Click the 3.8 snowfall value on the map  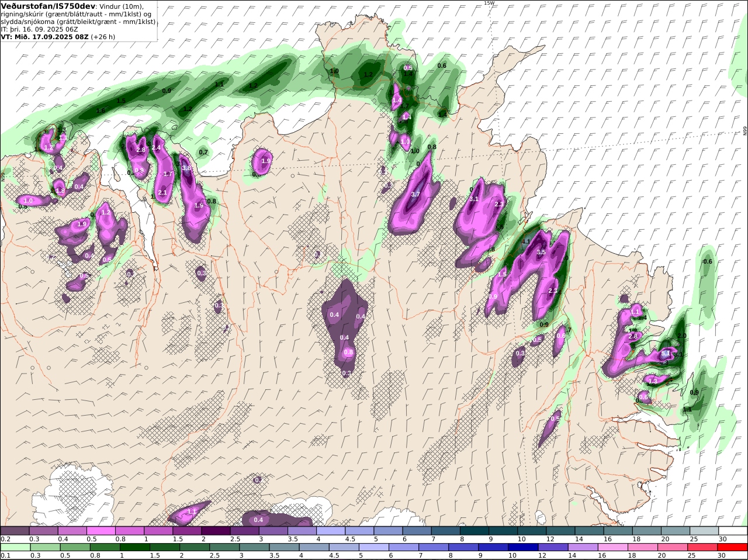(186, 168)
